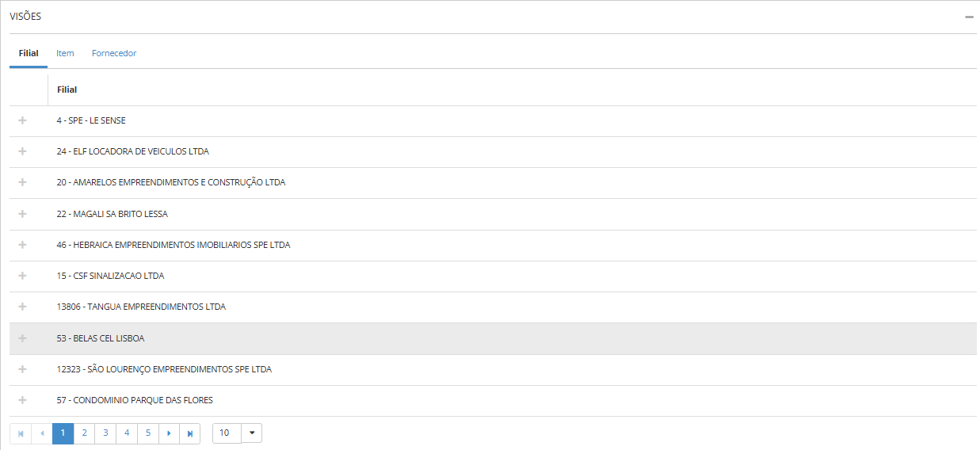Screen dimensions: 980x450
Task: Expand the ELF LOCADORA DE VEICULOS row
Action: (x=22, y=151)
